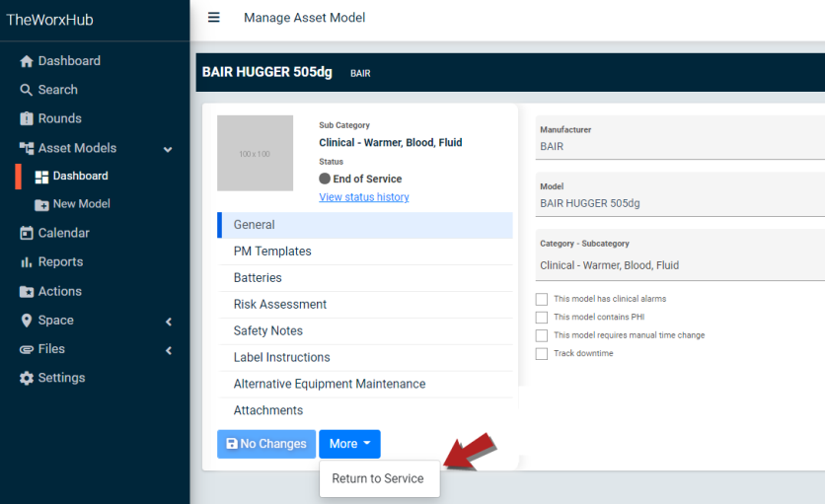Image resolution: width=825 pixels, height=504 pixels.
Task: Click the Reports bar chart icon
Action: coord(27,262)
